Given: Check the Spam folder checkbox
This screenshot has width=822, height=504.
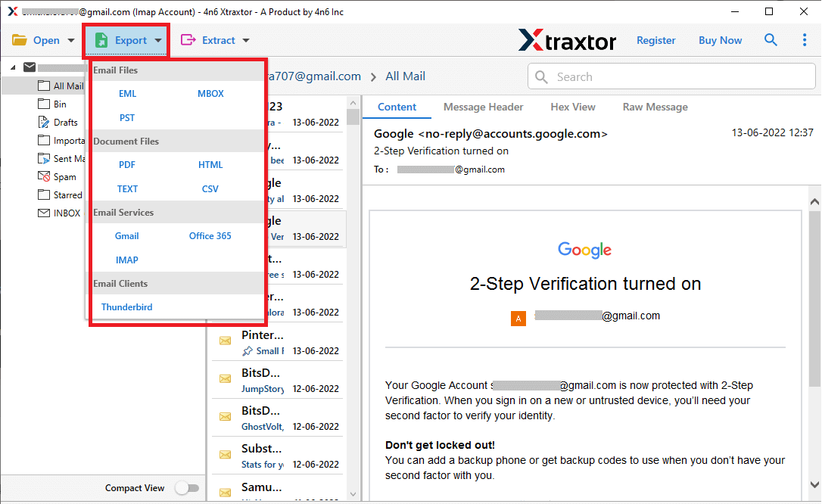Looking at the screenshot, I should (x=43, y=176).
